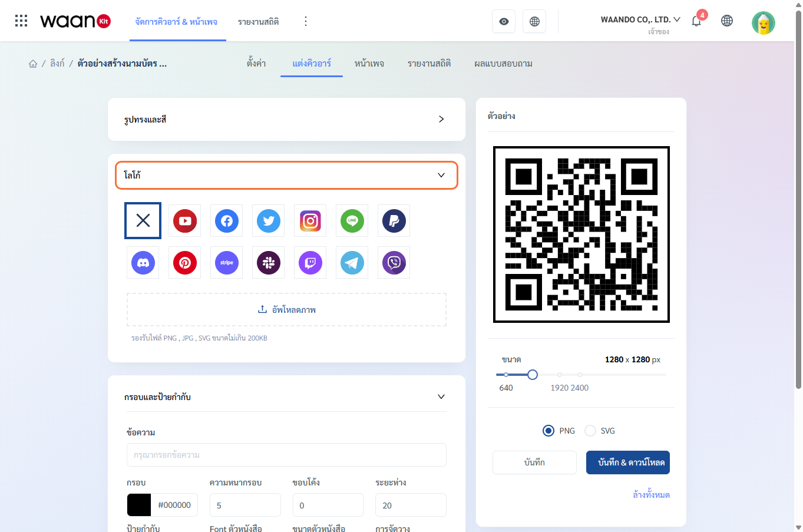Open the black border color swatch
Screen dimensions: 803x532
coord(139,505)
